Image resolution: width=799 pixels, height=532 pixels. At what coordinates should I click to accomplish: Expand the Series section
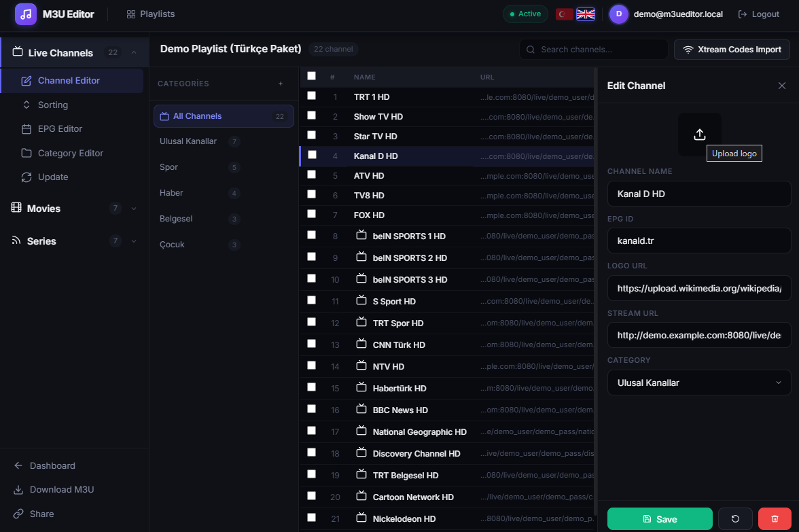(133, 241)
